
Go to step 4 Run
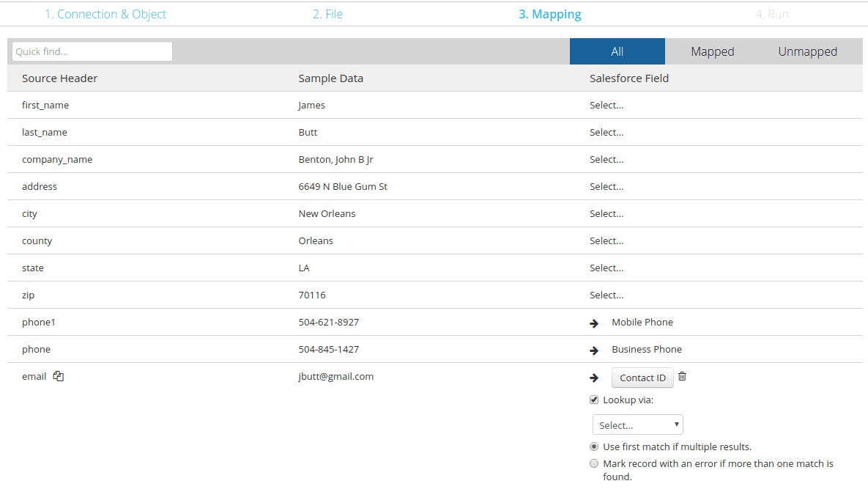(x=772, y=14)
